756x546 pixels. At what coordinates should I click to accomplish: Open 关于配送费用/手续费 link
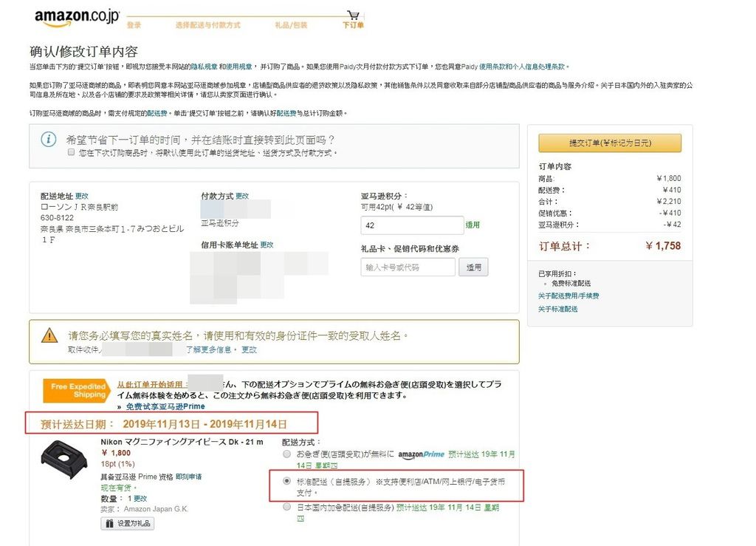[568, 296]
